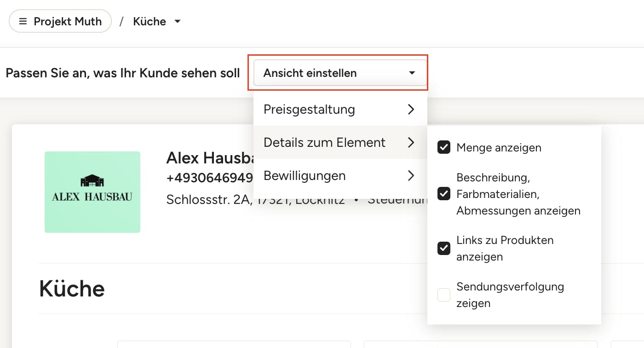The height and width of the screenshot is (348, 644).
Task: Click the company phone number starting +4930
Action: [209, 178]
